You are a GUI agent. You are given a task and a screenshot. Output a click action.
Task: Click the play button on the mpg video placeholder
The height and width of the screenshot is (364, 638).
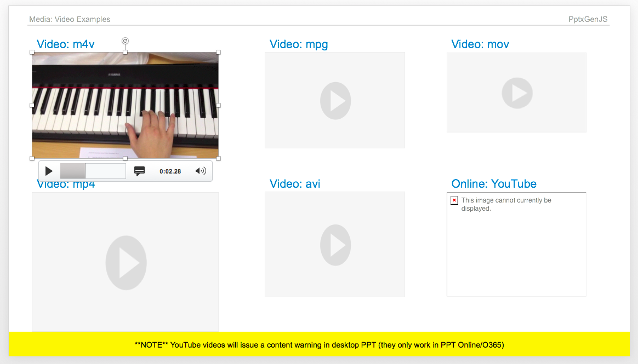pyautogui.click(x=335, y=101)
